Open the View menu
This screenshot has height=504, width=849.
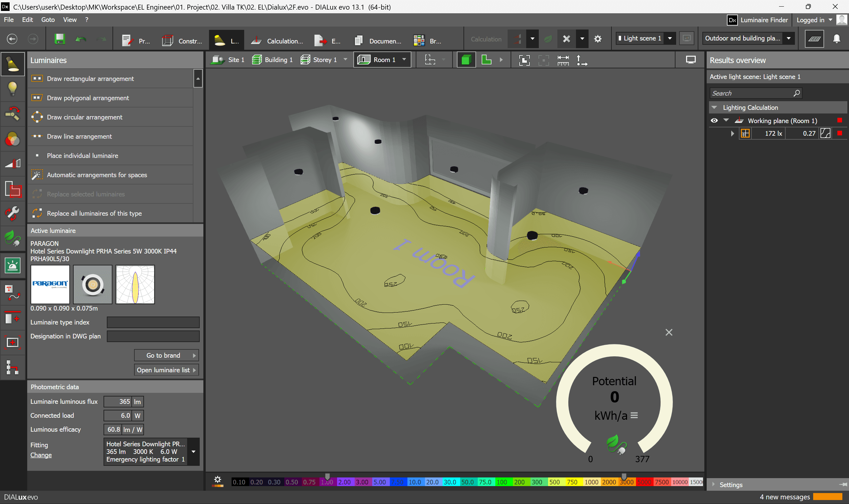tap(70, 20)
